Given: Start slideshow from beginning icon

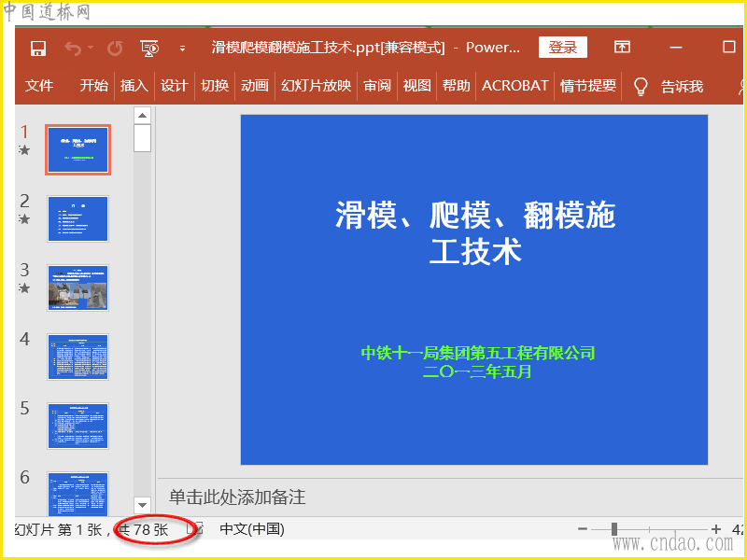Looking at the screenshot, I should (149, 49).
